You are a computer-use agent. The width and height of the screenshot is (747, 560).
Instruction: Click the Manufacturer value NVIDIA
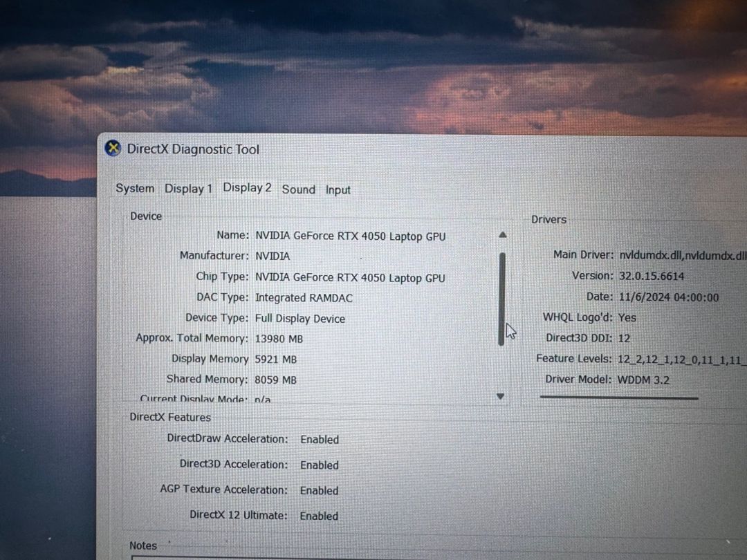(273, 256)
